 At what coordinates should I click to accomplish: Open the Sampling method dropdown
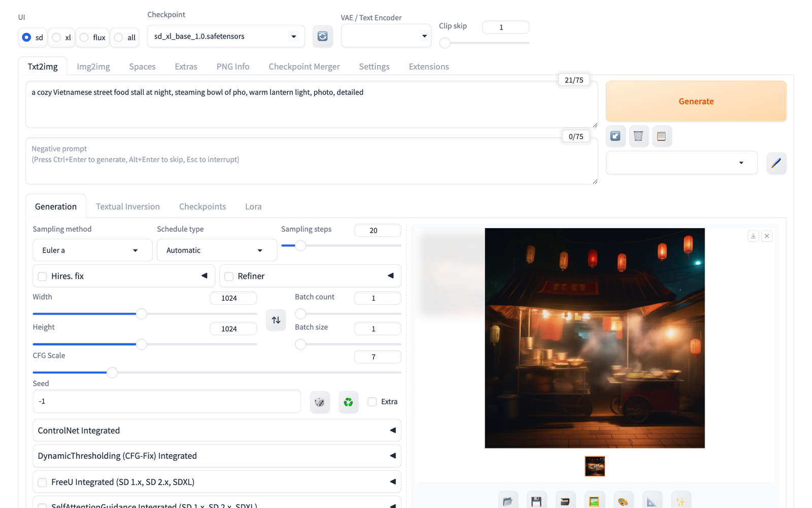92,250
